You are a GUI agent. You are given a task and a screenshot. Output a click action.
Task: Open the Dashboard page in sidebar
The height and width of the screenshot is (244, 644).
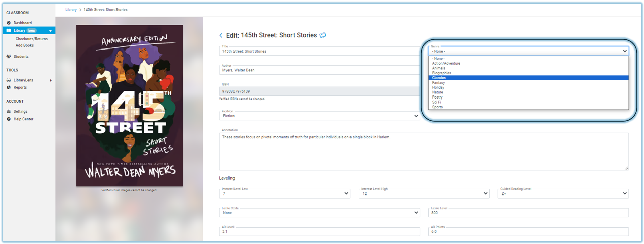(23, 23)
